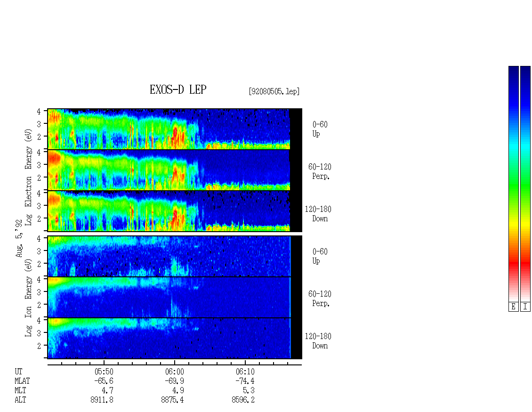The height and width of the screenshot is (412, 532).
Task: Click the 05:50 UT time value
Action: click(104, 372)
